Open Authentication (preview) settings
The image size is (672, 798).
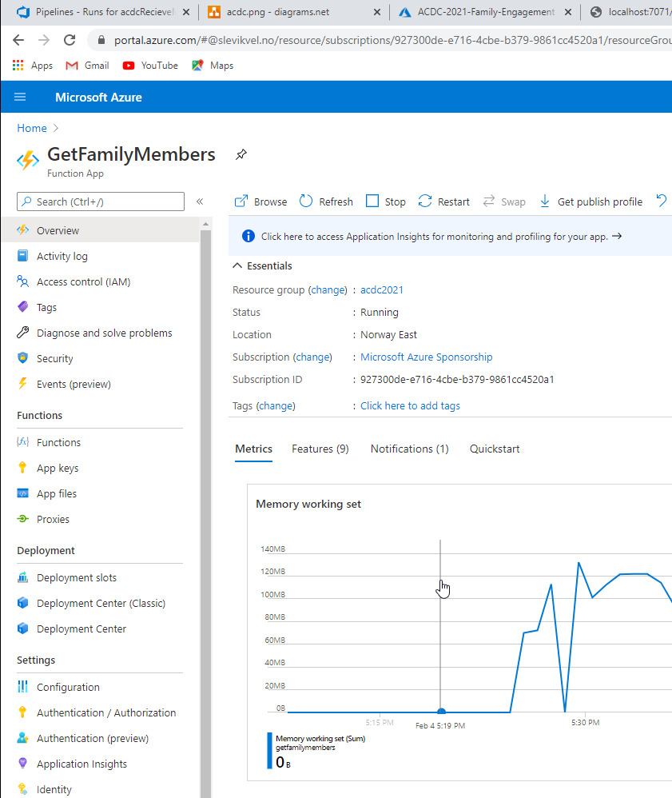click(93, 738)
